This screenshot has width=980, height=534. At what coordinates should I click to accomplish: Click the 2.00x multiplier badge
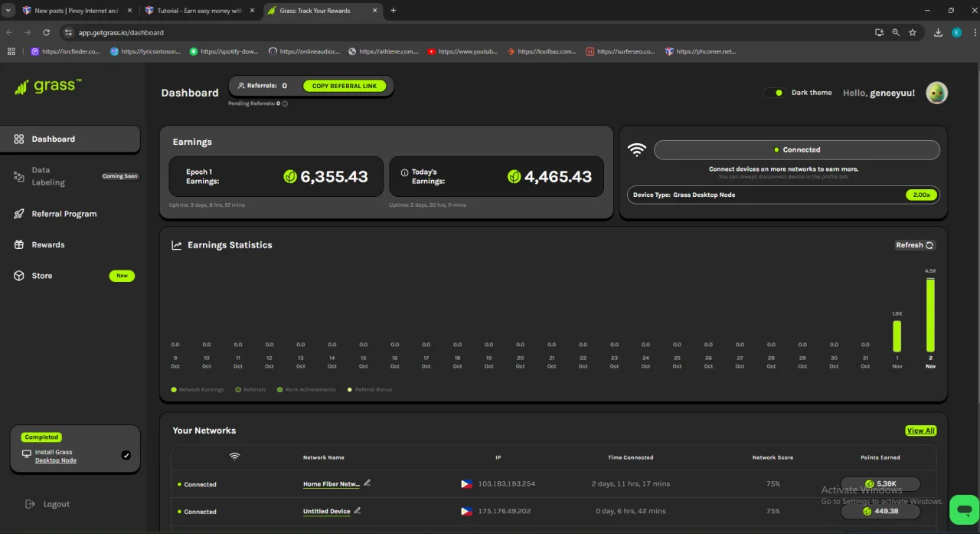tap(921, 195)
